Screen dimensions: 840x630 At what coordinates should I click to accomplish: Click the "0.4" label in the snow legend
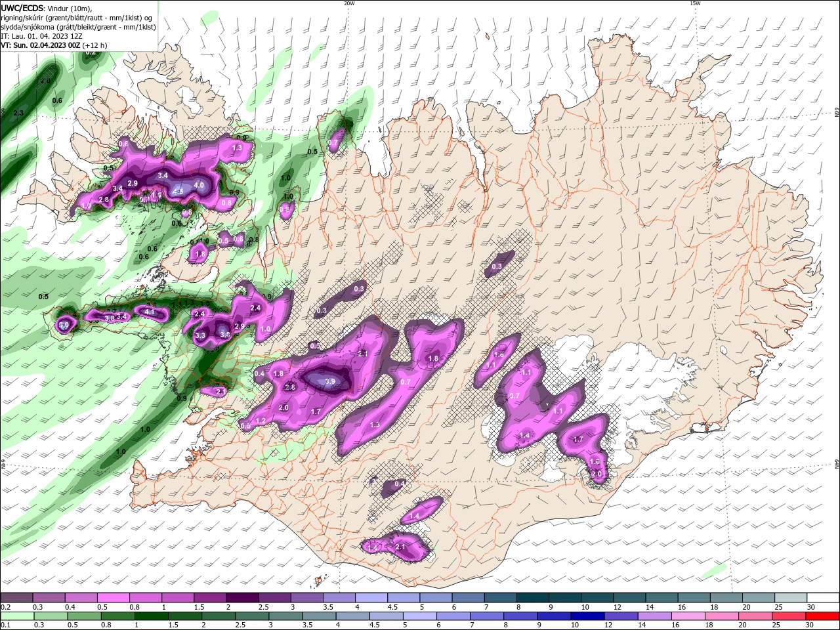(70, 607)
